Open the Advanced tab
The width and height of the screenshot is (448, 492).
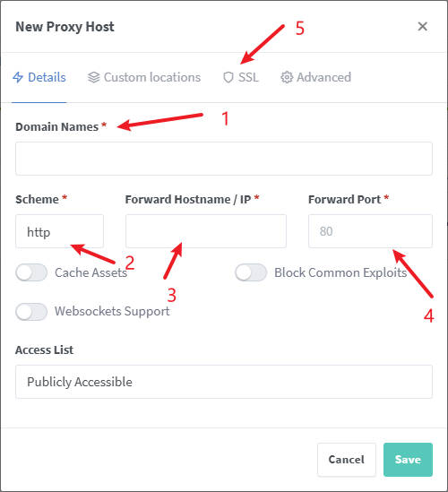[315, 77]
